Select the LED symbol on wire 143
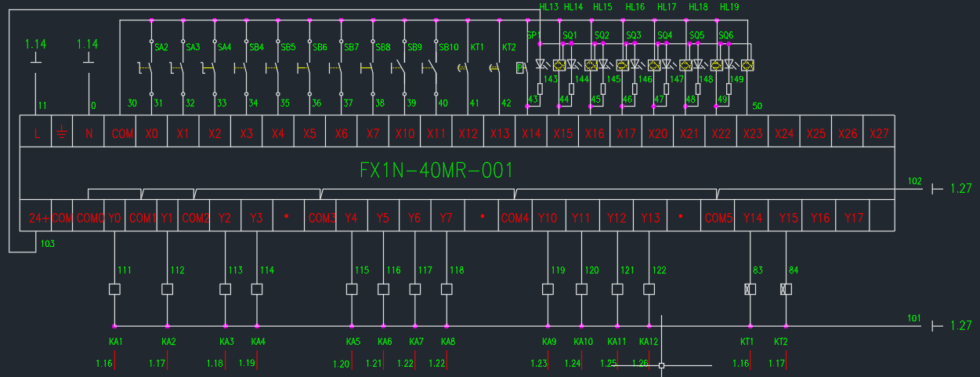 click(541, 64)
